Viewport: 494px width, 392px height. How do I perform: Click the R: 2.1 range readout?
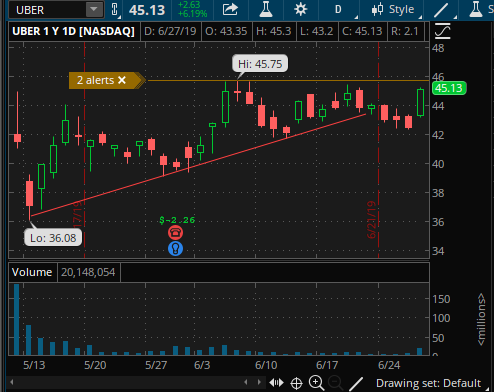405,31
